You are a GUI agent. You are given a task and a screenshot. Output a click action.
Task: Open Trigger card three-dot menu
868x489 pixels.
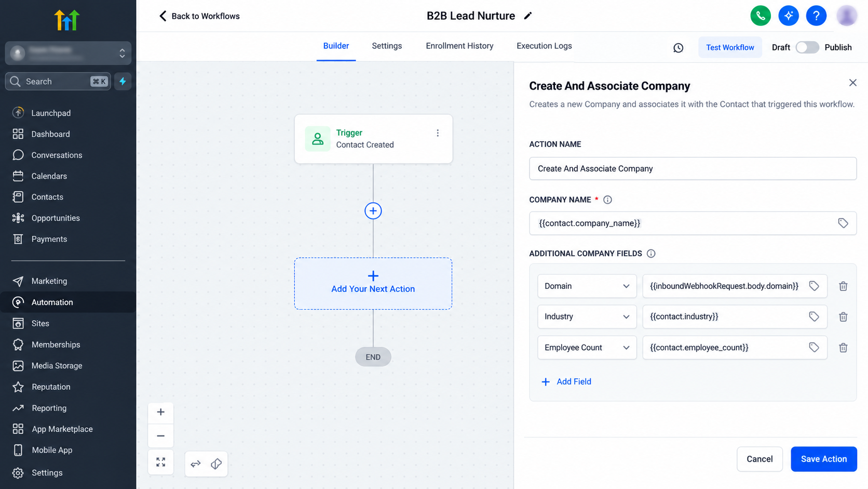(x=438, y=133)
